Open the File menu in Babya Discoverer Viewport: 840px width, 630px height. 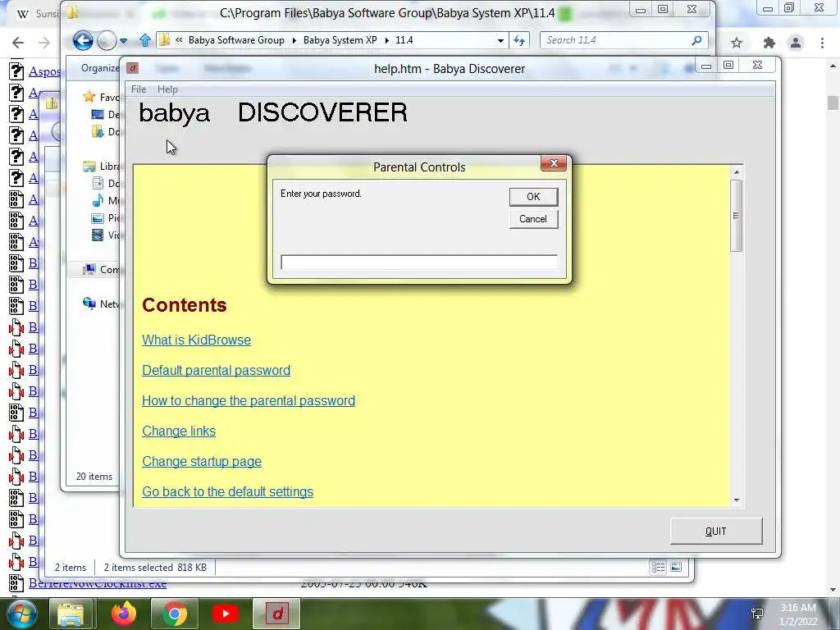pyautogui.click(x=138, y=89)
